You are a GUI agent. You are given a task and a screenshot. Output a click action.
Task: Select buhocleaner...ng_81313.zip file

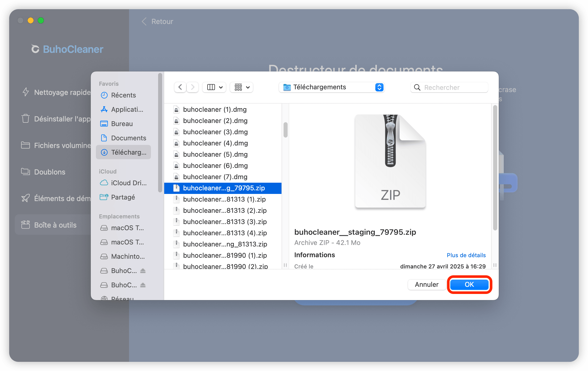pyautogui.click(x=223, y=244)
